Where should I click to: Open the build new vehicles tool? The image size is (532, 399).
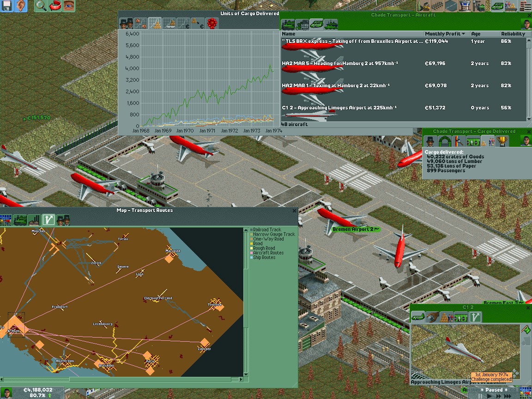(479, 6)
